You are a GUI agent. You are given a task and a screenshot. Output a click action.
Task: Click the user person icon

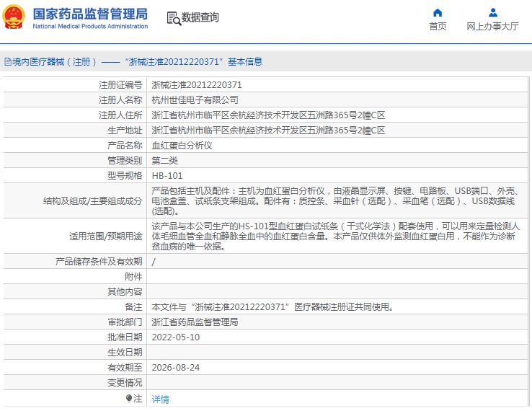(x=492, y=12)
